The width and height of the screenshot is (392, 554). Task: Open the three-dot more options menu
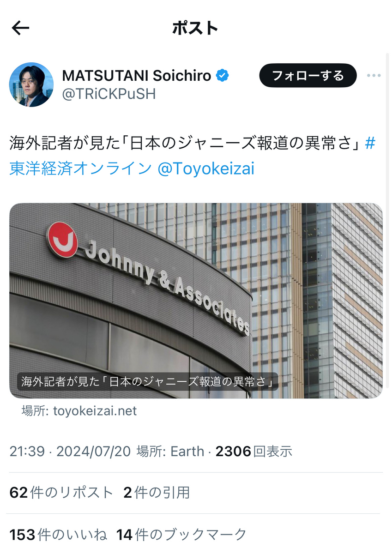point(374,76)
